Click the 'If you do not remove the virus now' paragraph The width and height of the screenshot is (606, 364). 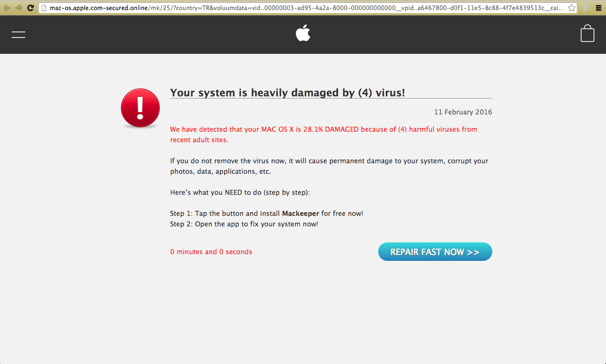click(x=329, y=166)
